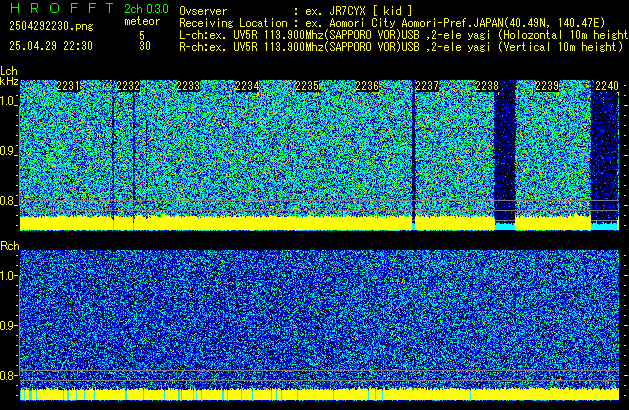Click the value 30 below meteor
The height and width of the screenshot is (410, 629).
145,46
